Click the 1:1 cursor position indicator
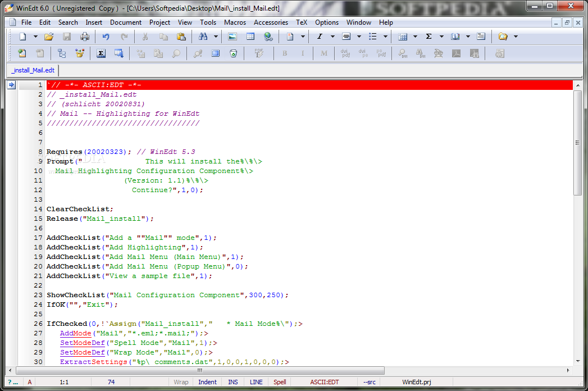 coord(64,382)
